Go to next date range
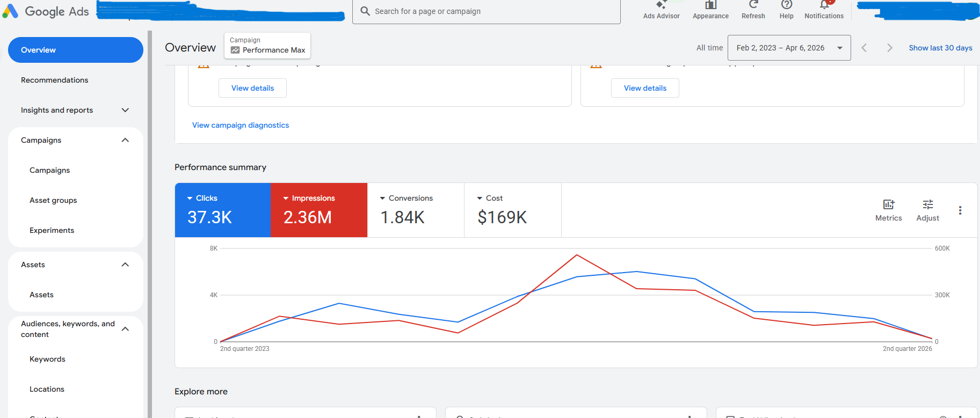 (890, 48)
